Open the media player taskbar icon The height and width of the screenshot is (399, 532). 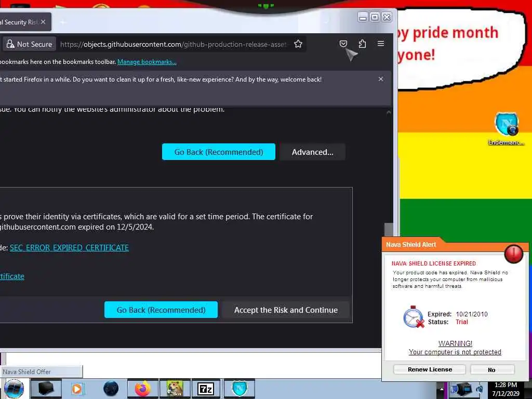pos(77,389)
